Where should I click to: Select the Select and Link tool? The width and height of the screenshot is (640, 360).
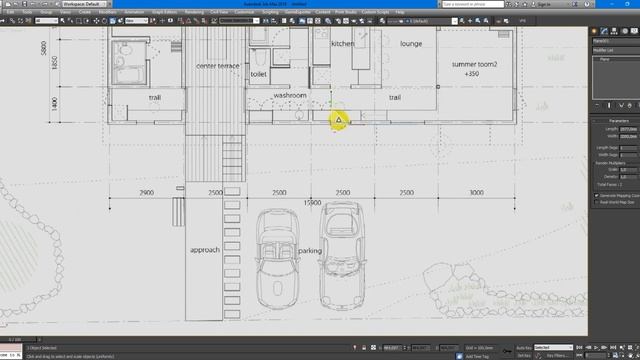pyautogui.click(x=12, y=21)
